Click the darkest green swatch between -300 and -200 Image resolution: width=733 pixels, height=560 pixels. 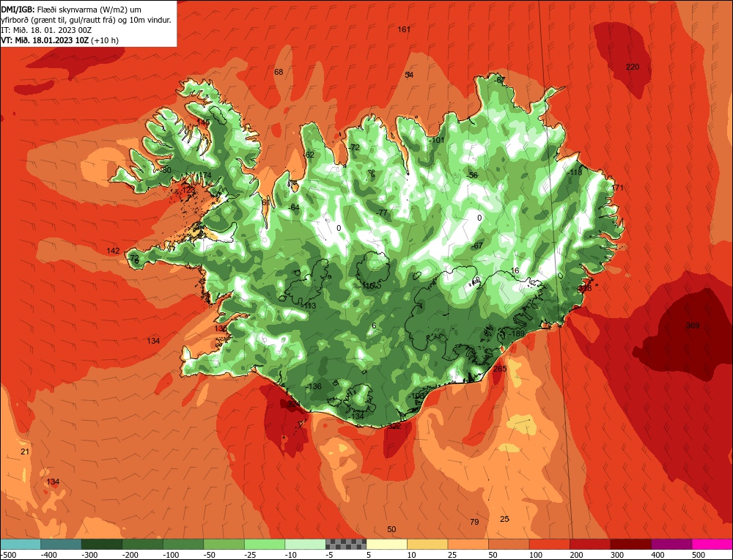pos(102,544)
